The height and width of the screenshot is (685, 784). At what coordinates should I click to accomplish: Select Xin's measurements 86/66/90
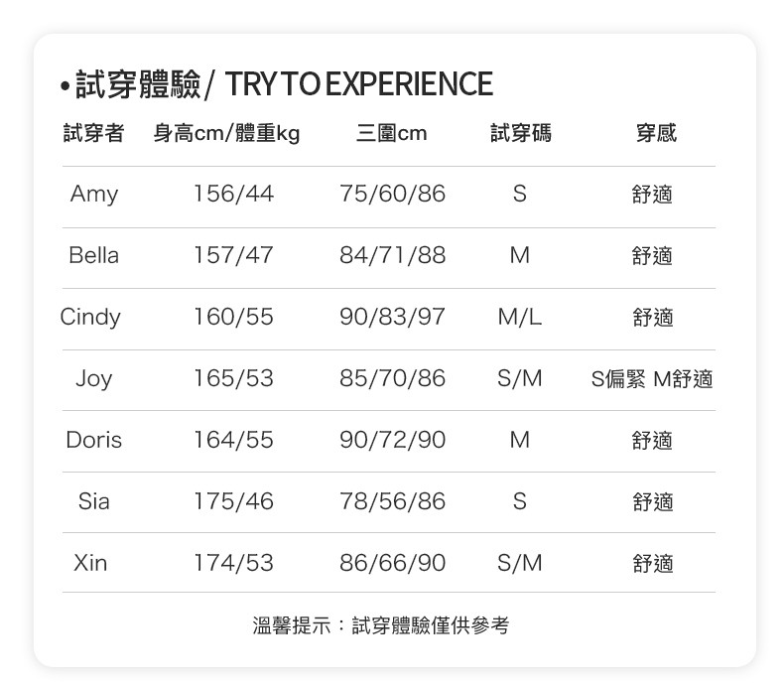pyautogui.click(x=392, y=563)
